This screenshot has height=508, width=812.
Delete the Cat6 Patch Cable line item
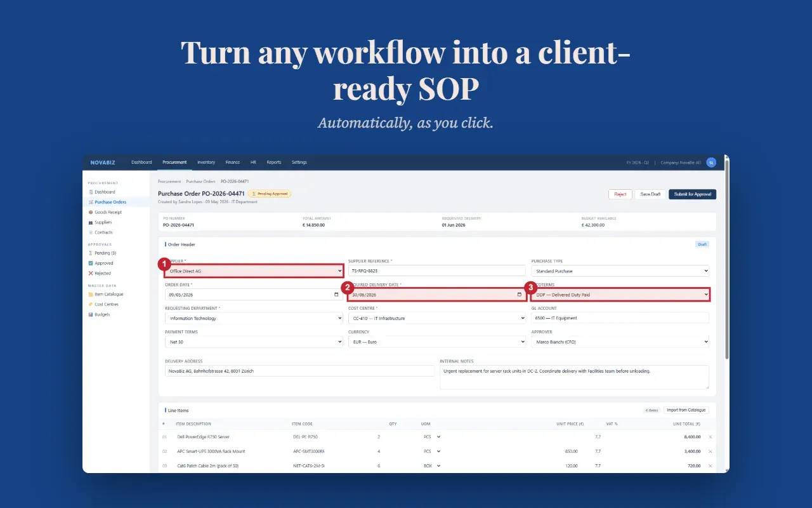(710, 466)
